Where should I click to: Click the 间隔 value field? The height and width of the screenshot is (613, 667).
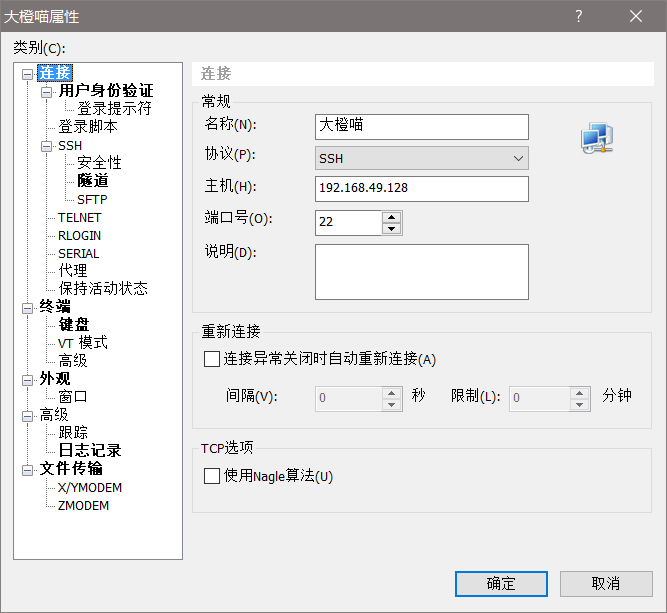tap(348, 399)
